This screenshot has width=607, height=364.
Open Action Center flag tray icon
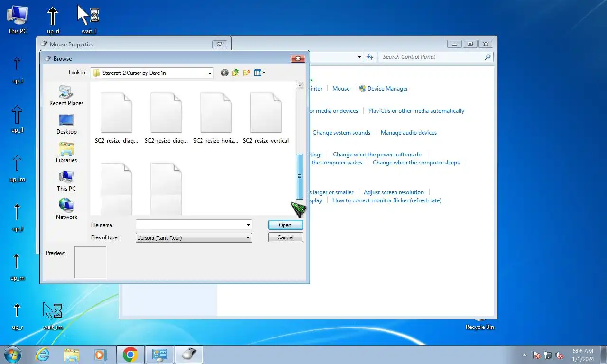[x=536, y=355]
